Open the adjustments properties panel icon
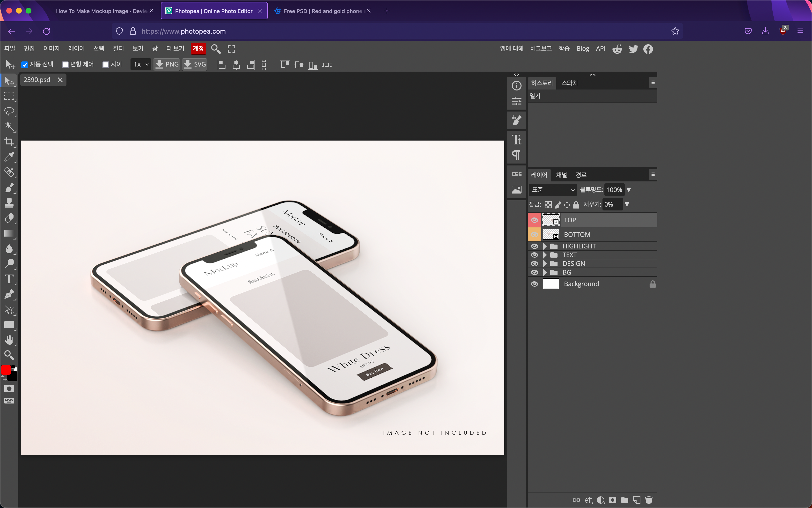Image resolution: width=812 pixels, height=508 pixels. point(516,101)
